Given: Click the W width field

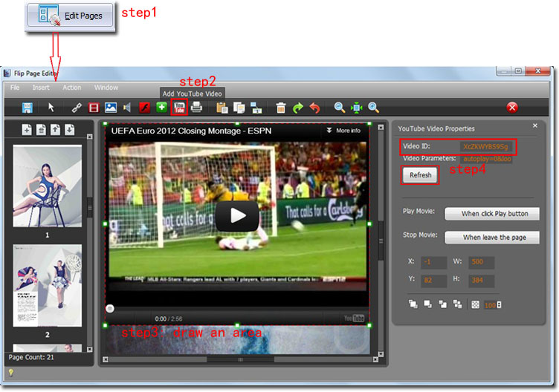Looking at the screenshot, I should click(481, 262).
